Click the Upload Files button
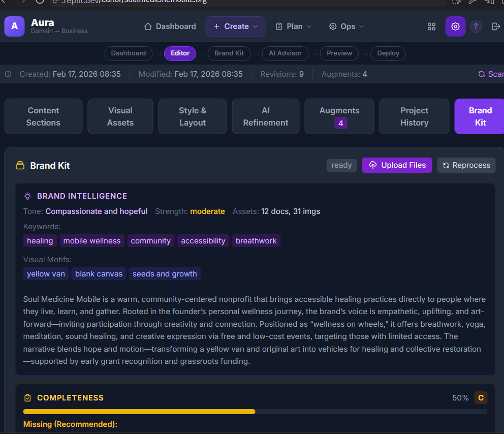The width and height of the screenshot is (504, 434). point(397,165)
